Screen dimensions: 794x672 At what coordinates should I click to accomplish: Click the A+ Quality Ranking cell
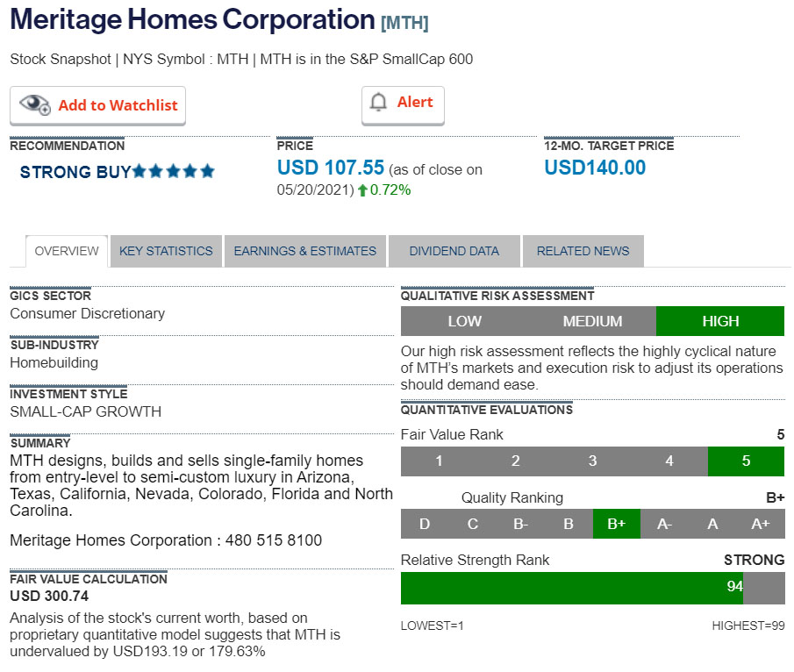pos(760,524)
